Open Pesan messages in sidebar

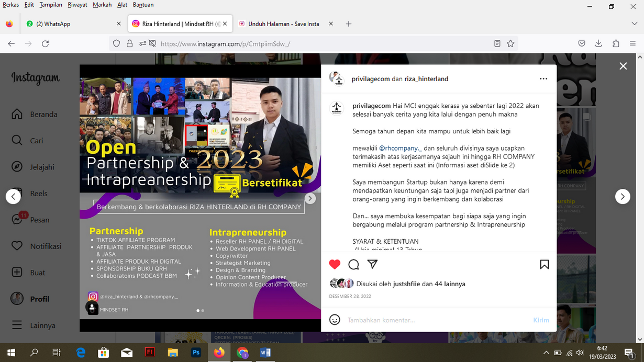[39, 220]
